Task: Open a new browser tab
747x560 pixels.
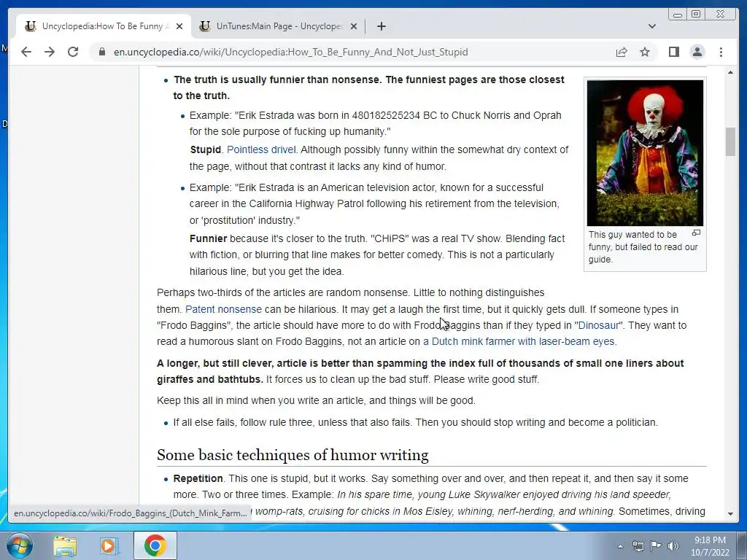Action: (x=381, y=26)
